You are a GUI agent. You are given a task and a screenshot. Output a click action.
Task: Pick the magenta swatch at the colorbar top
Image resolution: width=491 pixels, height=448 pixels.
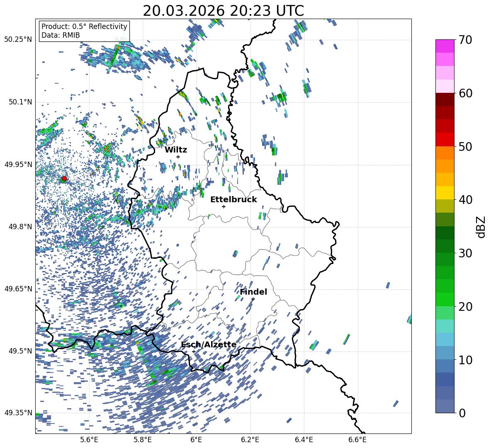pos(445,46)
